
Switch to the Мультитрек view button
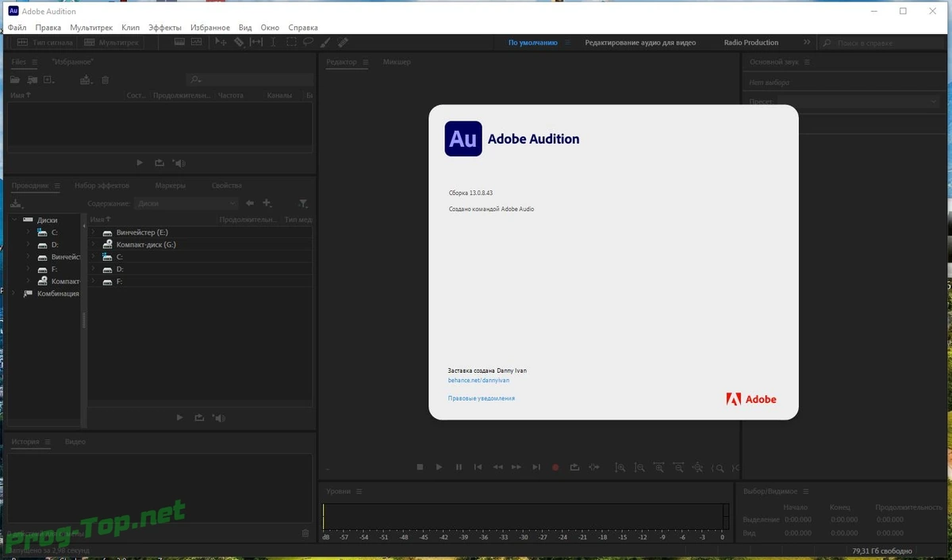pos(112,42)
